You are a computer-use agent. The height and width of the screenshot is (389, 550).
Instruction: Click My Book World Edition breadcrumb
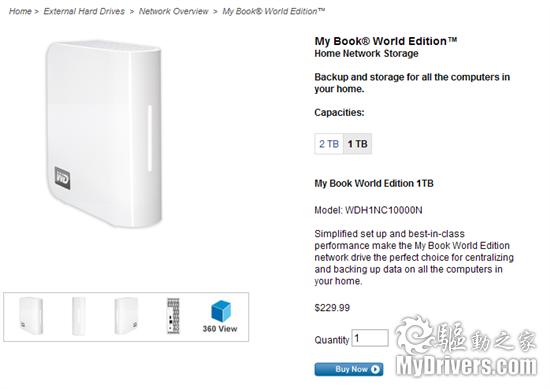[274, 11]
